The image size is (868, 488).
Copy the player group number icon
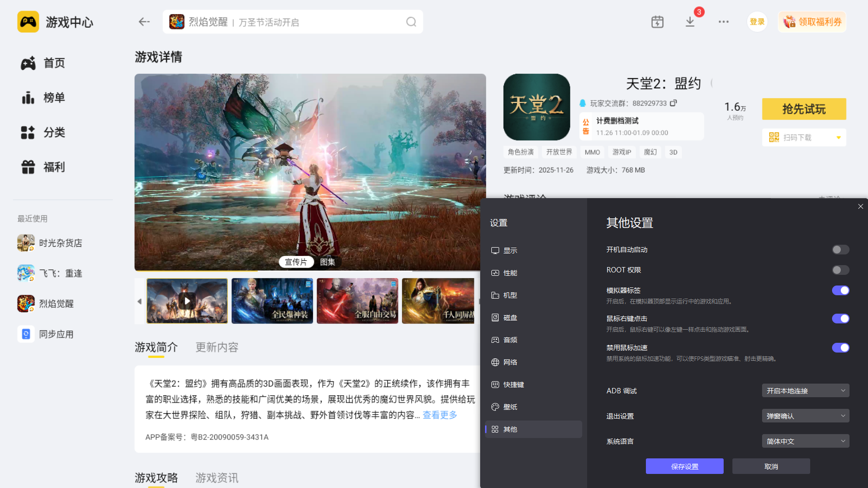click(673, 103)
